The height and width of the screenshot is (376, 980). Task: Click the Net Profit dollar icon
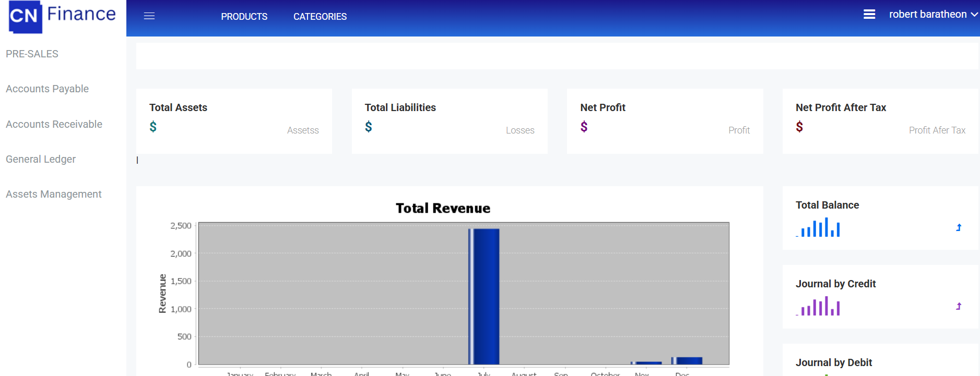[584, 127]
